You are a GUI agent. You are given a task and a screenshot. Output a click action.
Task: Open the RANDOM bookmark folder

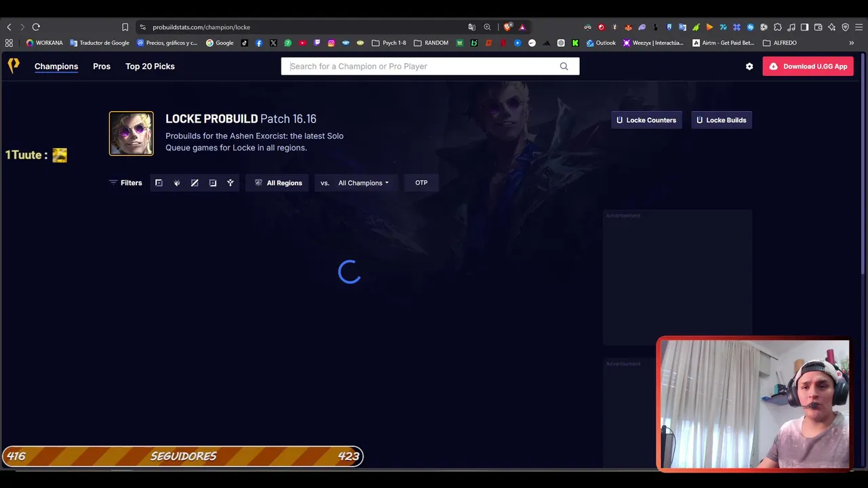(431, 43)
